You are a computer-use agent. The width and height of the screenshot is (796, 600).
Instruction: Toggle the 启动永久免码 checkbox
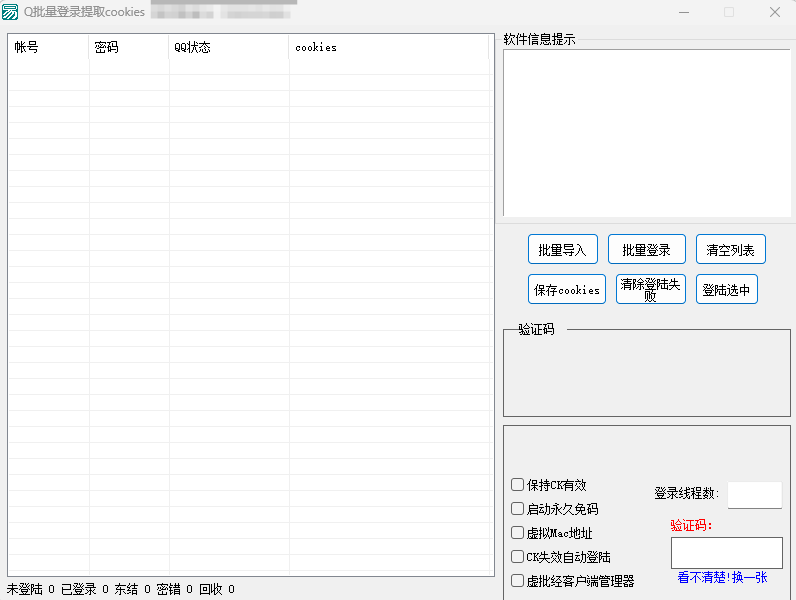(x=518, y=509)
